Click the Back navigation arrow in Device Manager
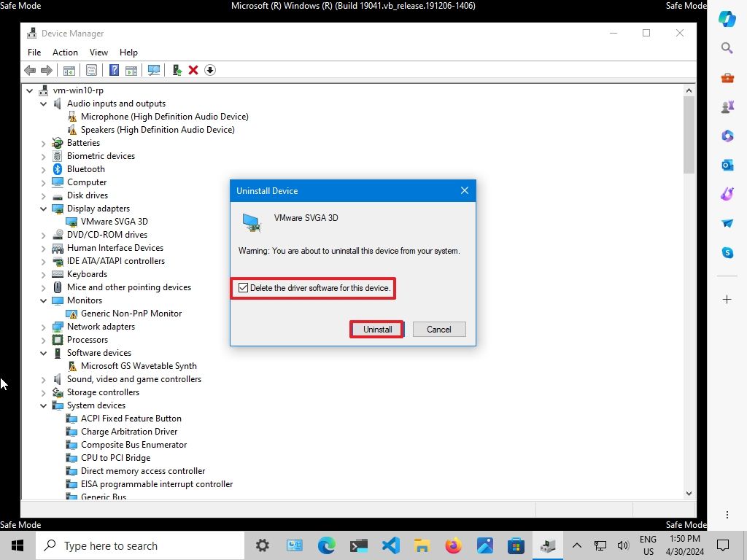Viewport: 747px width, 560px height. tap(29, 70)
